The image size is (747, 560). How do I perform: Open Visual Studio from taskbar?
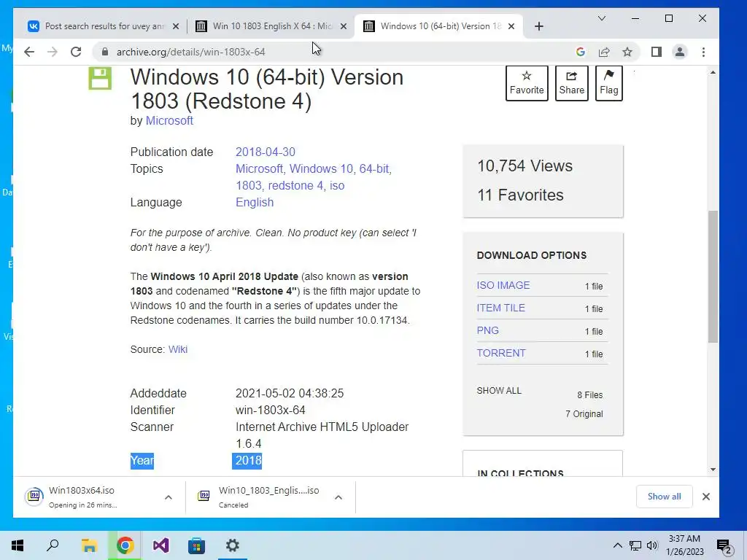pyautogui.click(x=160, y=545)
